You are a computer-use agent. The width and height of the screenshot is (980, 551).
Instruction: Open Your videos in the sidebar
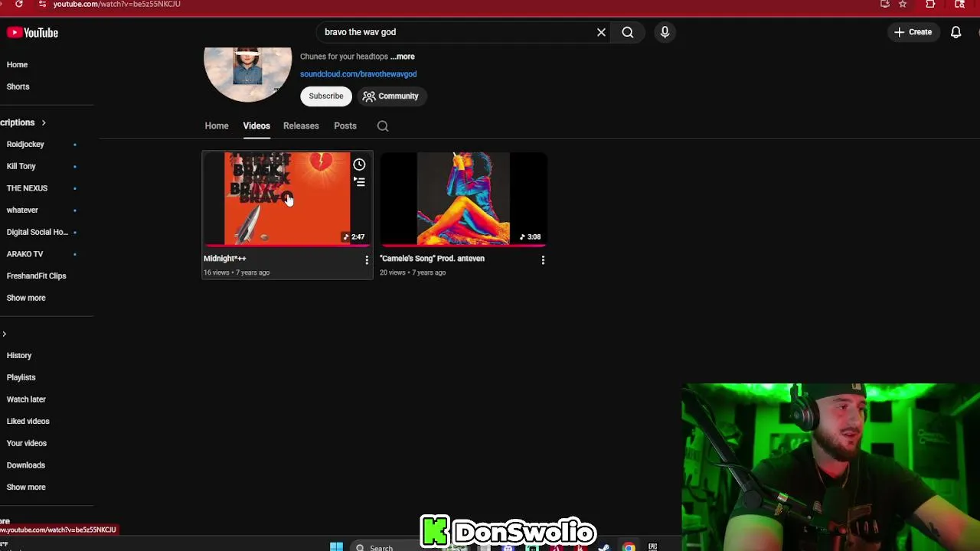tap(26, 443)
